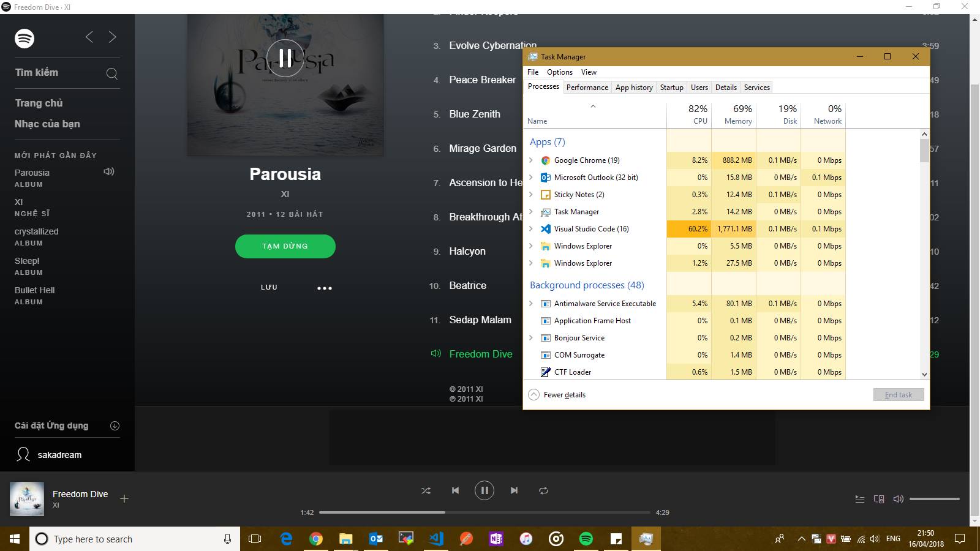Launch Microsoft Edge from the taskbar
The width and height of the screenshot is (980, 551).
(x=286, y=539)
